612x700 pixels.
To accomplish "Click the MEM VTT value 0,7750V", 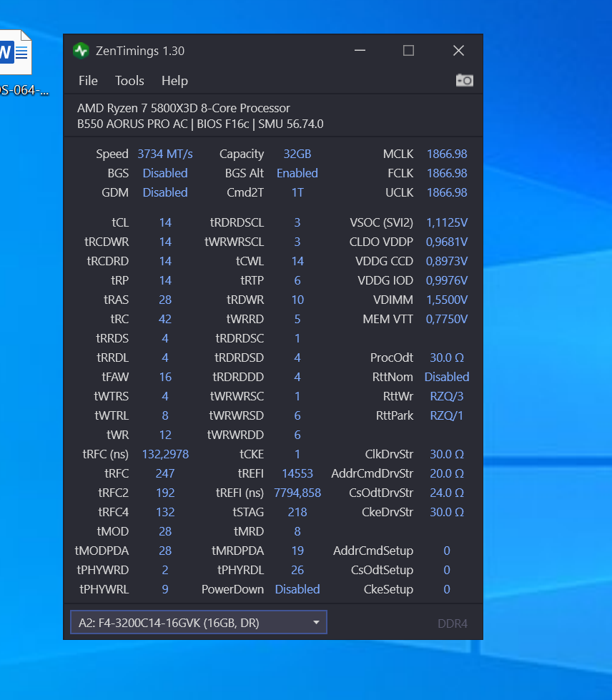I will coord(447,319).
